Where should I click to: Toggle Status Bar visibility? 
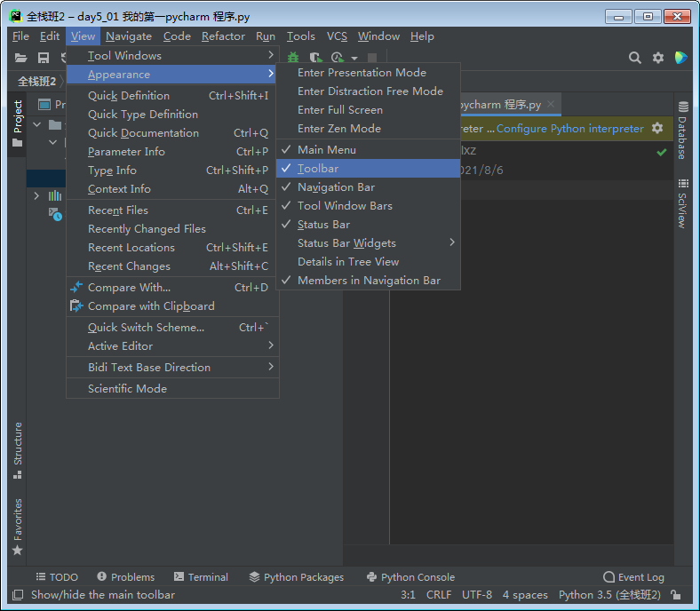click(369, 225)
